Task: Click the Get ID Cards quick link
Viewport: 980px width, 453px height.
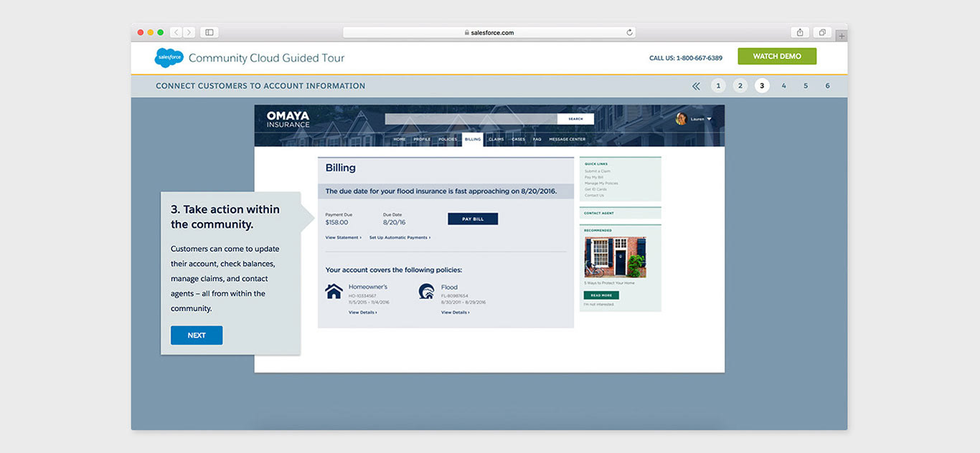Action: coord(595,189)
